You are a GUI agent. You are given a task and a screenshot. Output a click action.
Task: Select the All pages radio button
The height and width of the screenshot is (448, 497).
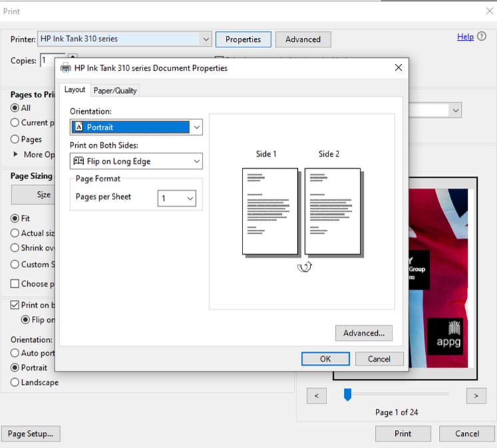pos(15,108)
